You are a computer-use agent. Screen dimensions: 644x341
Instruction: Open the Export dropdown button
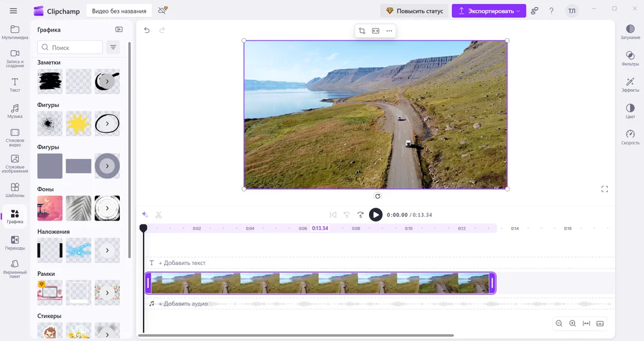click(x=489, y=11)
